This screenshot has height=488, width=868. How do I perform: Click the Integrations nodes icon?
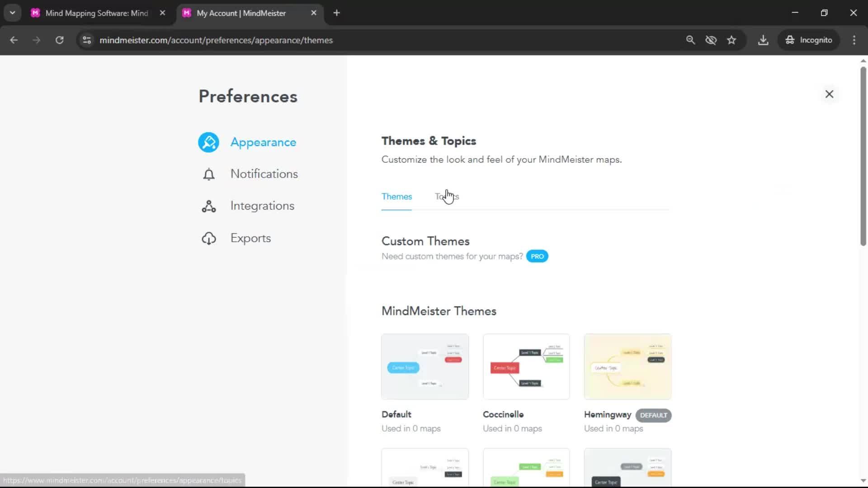click(208, 206)
